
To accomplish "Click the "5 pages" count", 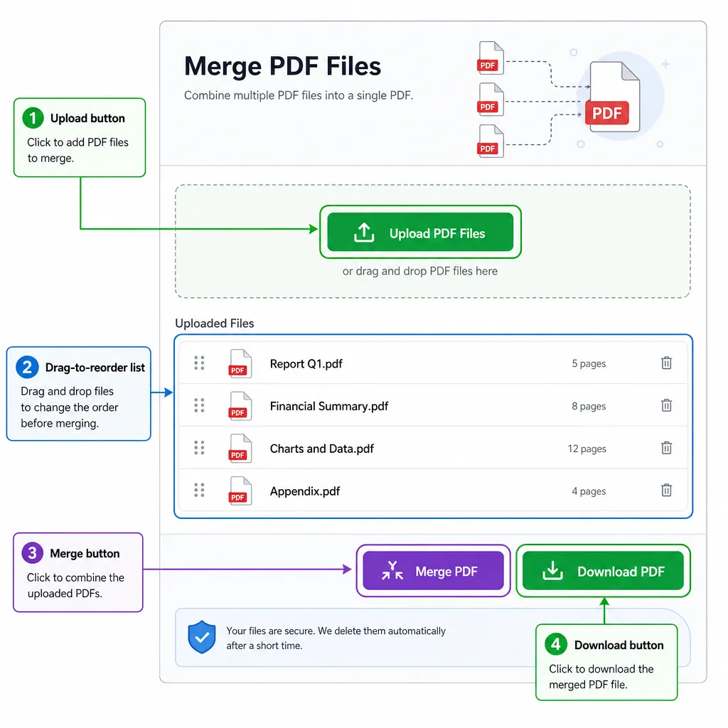I will 589,363.
